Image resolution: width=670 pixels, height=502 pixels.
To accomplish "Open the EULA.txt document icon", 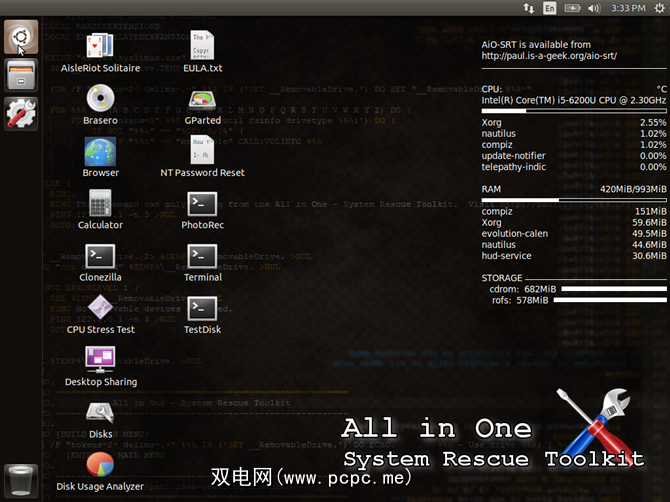I will [202, 45].
